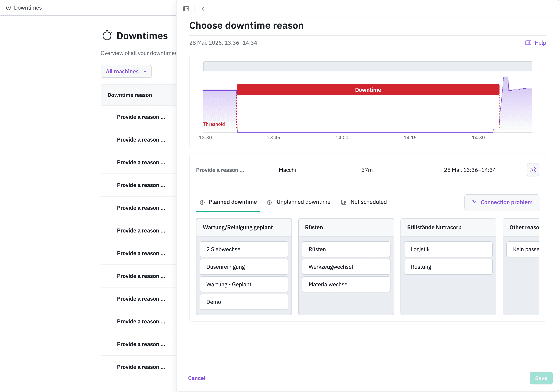Open the All machines dropdown
Viewport: 559px width, 392px height.
point(126,72)
